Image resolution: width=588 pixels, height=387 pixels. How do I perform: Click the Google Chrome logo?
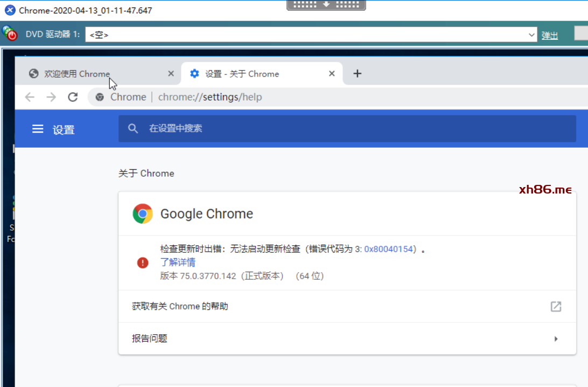click(143, 214)
